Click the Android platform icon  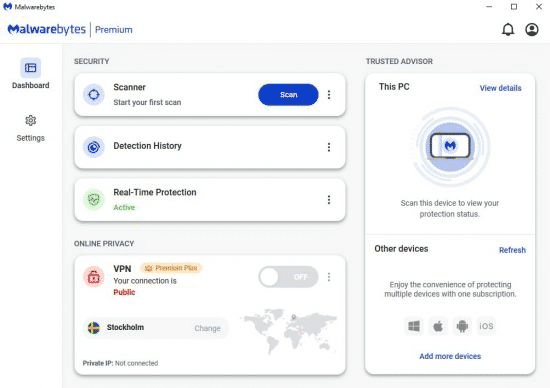pos(462,326)
